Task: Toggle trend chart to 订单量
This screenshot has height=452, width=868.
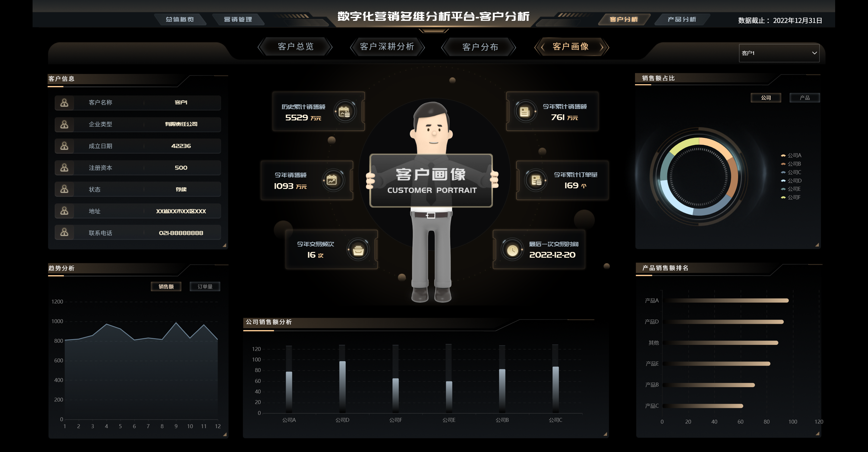Action: [205, 286]
